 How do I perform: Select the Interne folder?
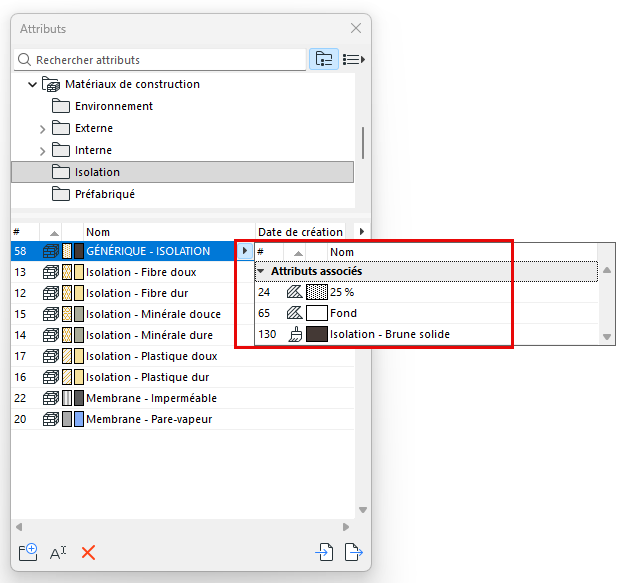click(x=82, y=150)
